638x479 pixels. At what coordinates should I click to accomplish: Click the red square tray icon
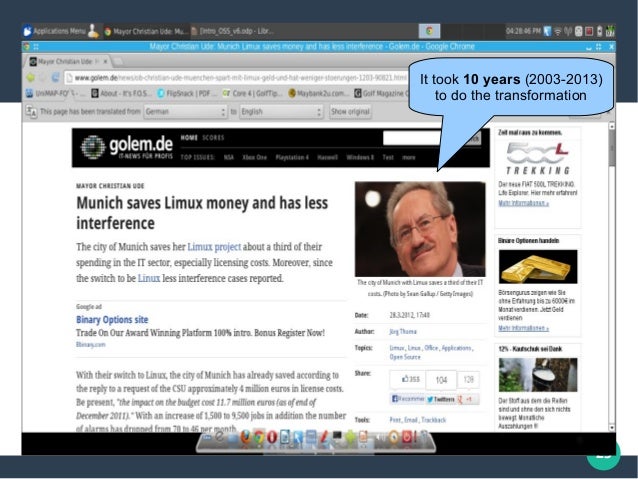(589, 31)
